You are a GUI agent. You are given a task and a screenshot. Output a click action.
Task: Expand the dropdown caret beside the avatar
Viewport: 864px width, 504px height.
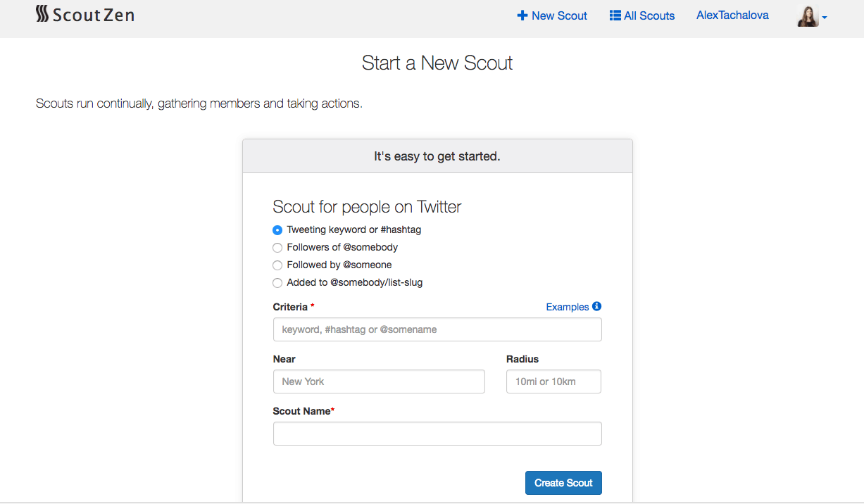point(825,18)
